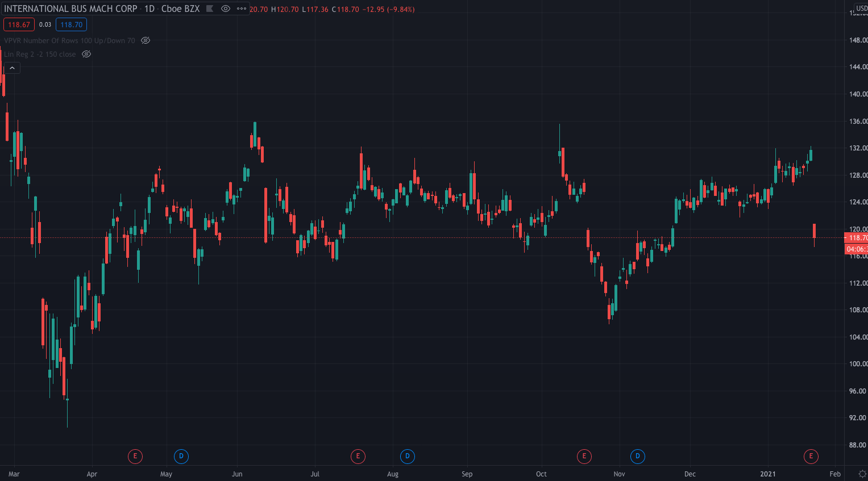Toggle main symbol visibility eye icon
The width and height of the screenshot is (868, 481).
tap(226, 9)
